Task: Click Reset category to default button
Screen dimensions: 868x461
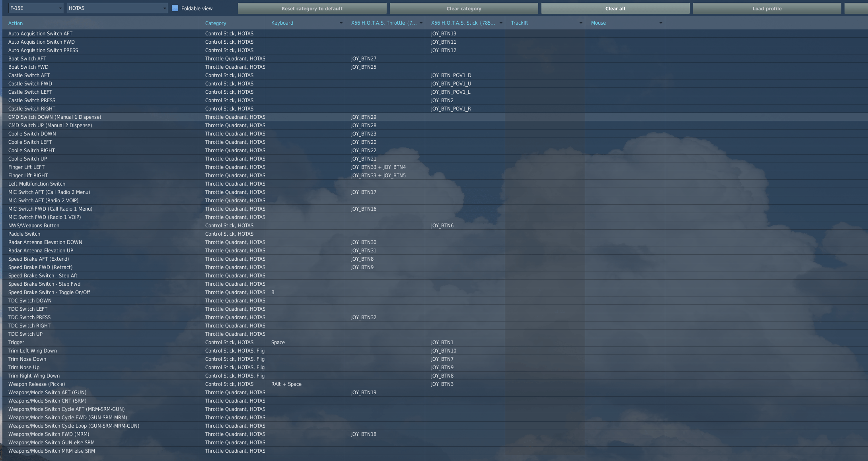Action: pos(312,8)
